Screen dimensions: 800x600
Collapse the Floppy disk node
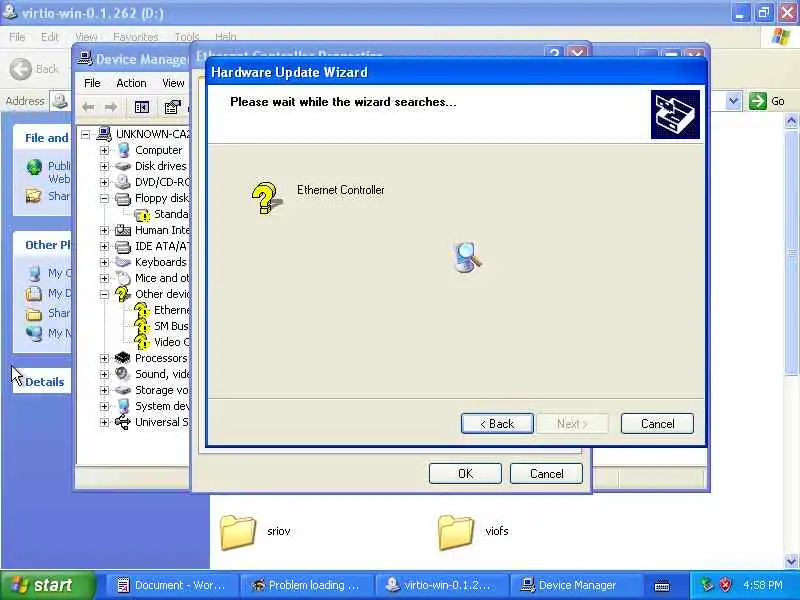pos(104,198)
